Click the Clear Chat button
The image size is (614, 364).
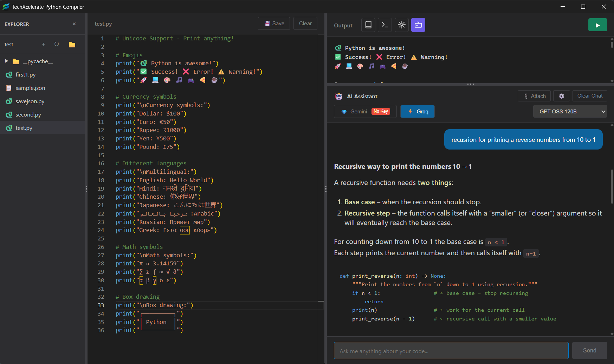590,95
